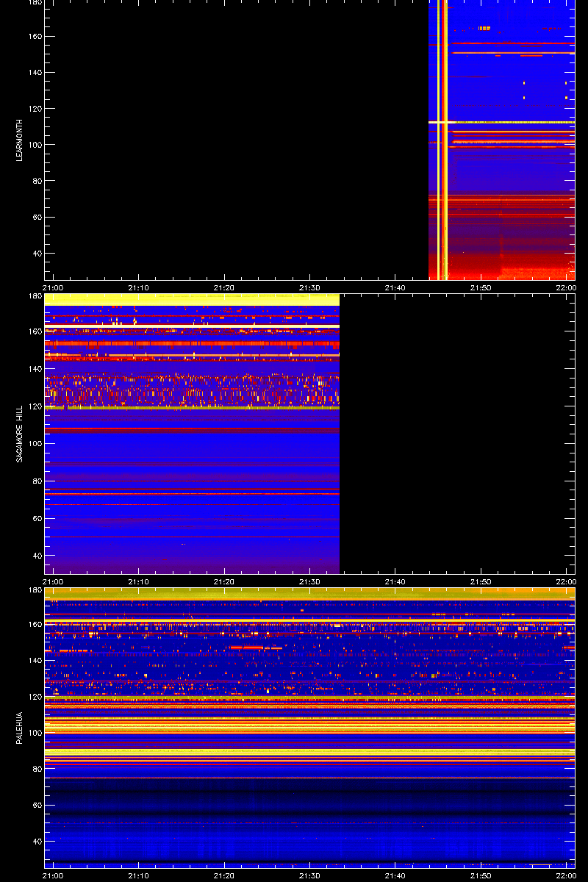Click 21:40 time label below Learmonth plot
588x882 pixels.
395,287
